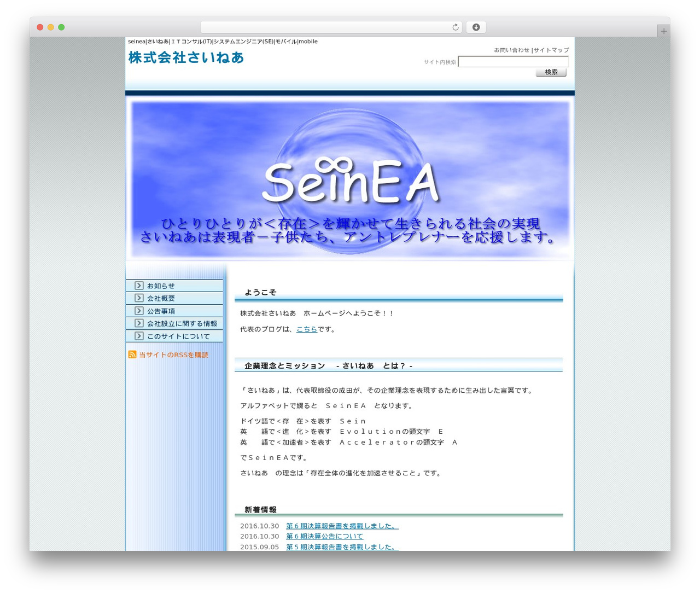Click arrow icon beside 公告事項
Image resolution: width=700 pixels, height=593 pixels.
139,311
